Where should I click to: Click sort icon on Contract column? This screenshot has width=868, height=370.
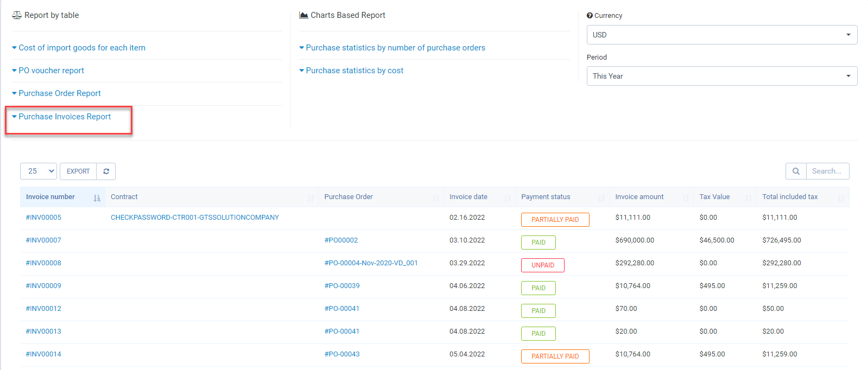[311, 198]
